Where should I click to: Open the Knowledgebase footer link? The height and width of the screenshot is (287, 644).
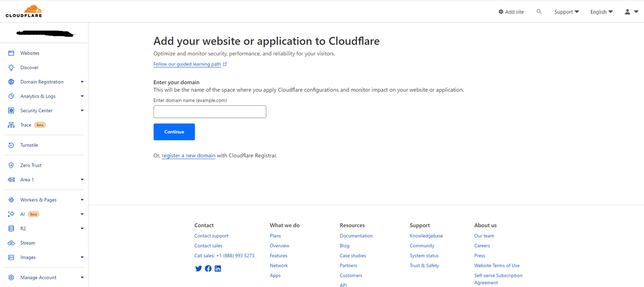(426, 236)
